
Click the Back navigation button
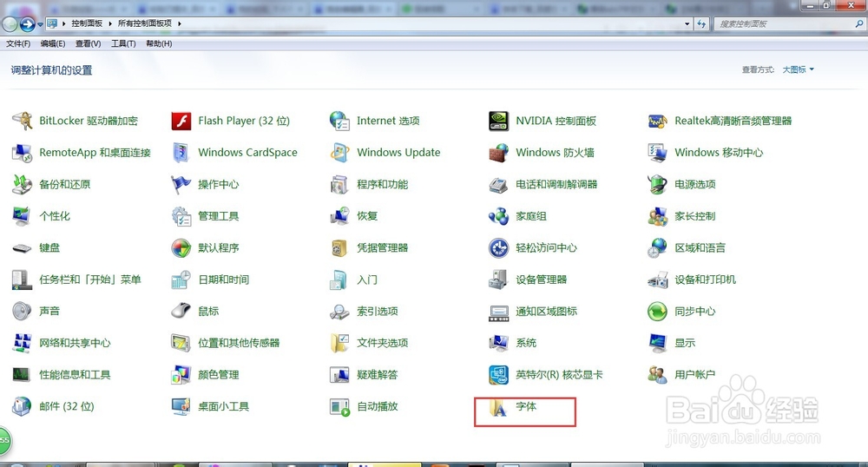(10, 24)
